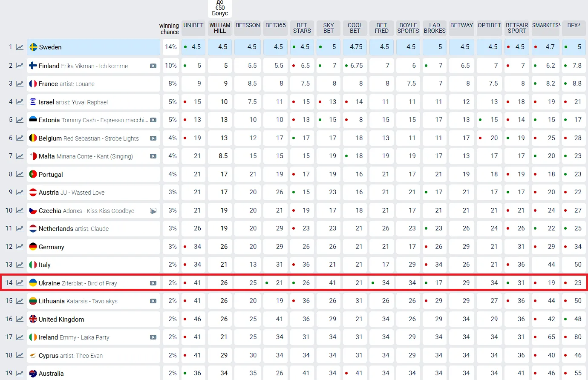This screenshot has width=588, height=380.
Task: Open the trend chart icon for Australia
Action: click(20, 373)
